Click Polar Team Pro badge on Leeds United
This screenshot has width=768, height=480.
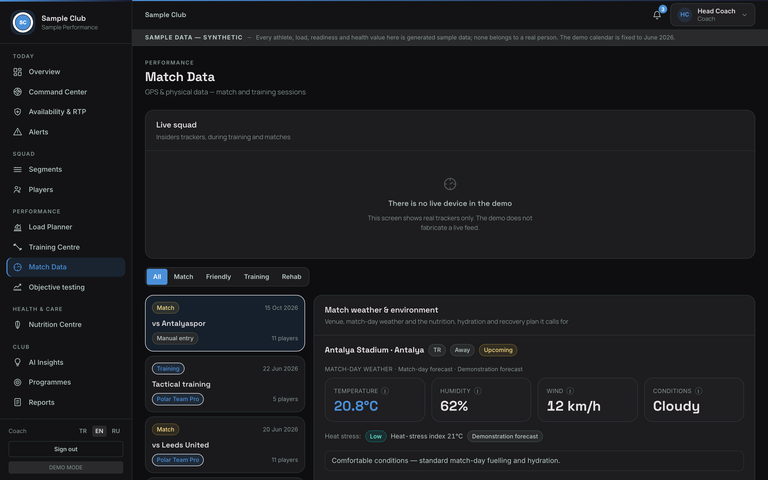(178, 460)
